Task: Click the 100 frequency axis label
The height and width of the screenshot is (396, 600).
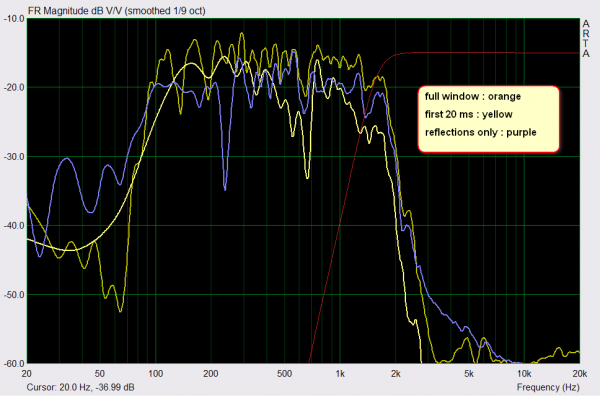Action: point(155,373)
